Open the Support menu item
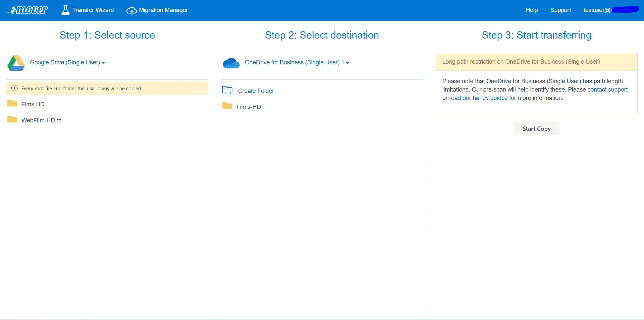Image resolution: width=644 pixels, height=320 pixels. (x=560, y=10)
